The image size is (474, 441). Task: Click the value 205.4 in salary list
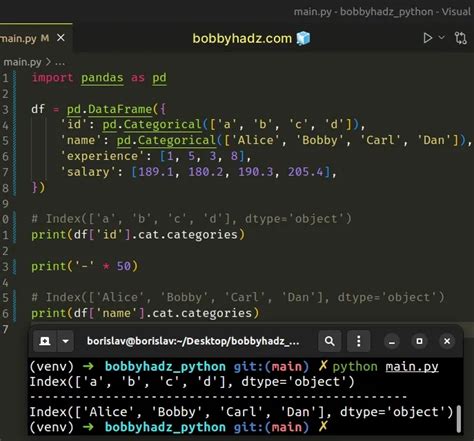tap(306, 172)
